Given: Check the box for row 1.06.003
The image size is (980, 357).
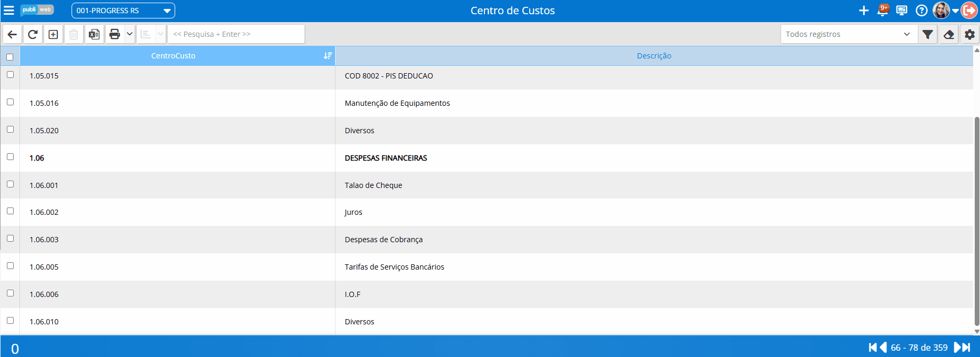Looking at the screenshot, I should point(10,239).
